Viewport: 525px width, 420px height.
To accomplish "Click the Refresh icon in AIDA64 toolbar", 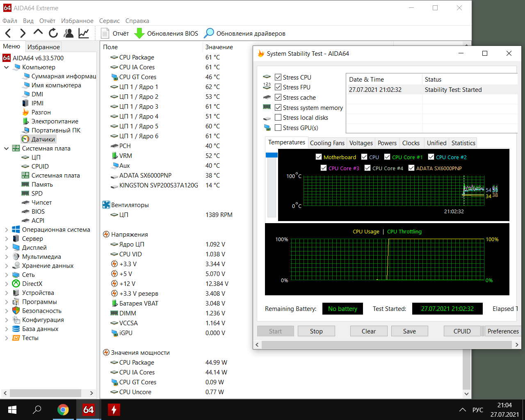I will click(x=53, y=33).
